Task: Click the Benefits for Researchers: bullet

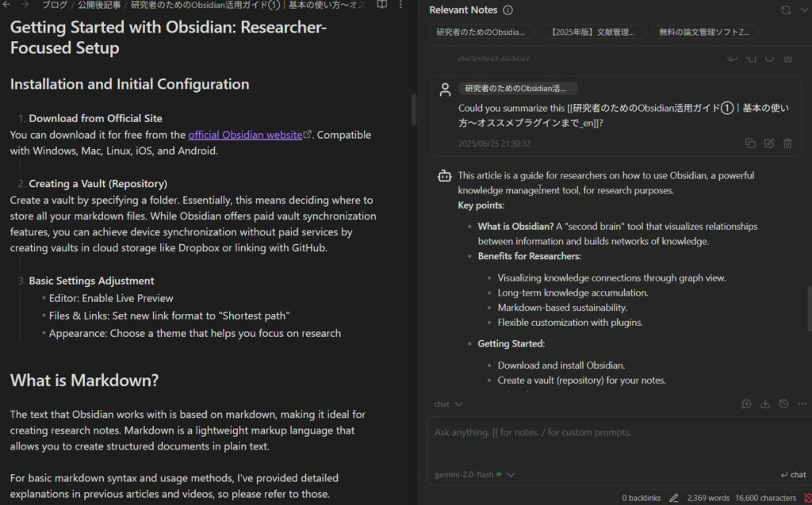Action: click(529, 256)
